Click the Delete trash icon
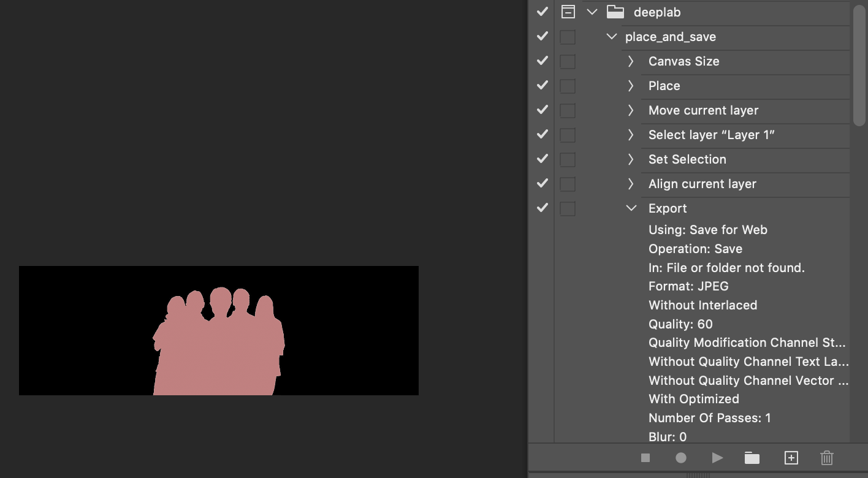The height and width of the screenshot is (478, 868). (x=826, y=458)
